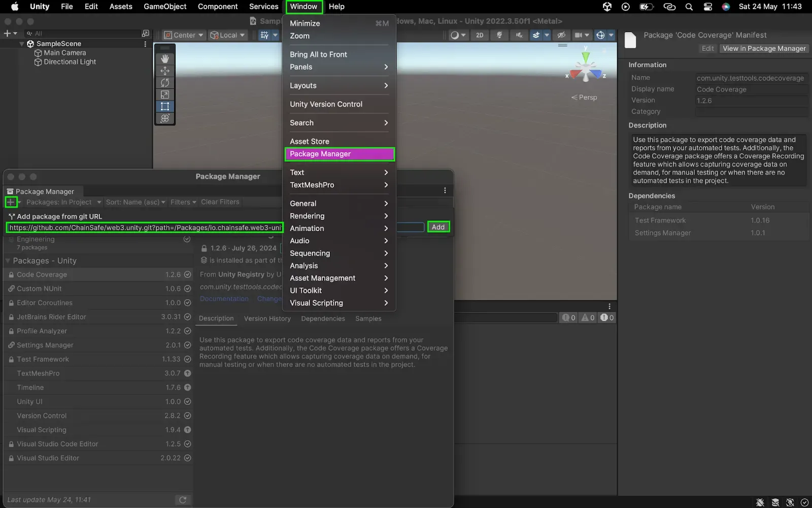Open the Packages: In Project dropdown
The image size is (812, 508).
63,202
